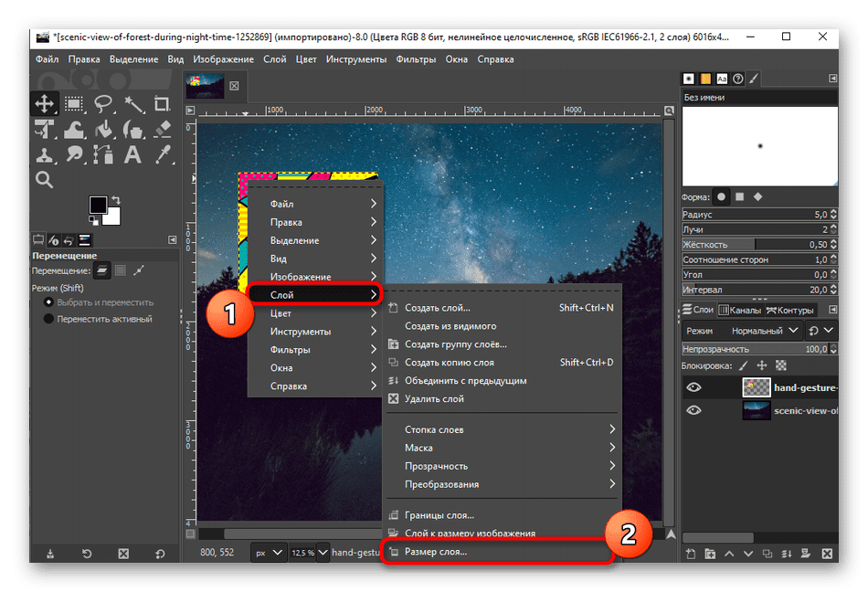
Task: Select the Bucket Fill tool
Action: 103,130
